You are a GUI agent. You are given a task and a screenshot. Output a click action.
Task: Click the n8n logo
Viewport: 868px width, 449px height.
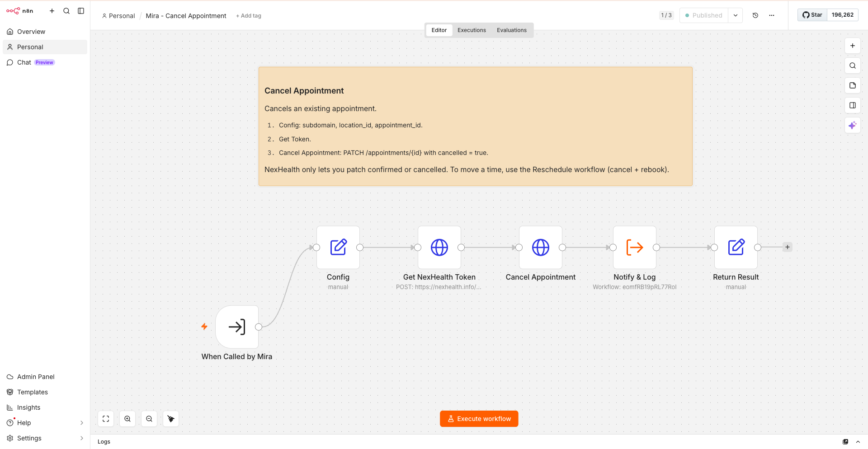point(19,11)
